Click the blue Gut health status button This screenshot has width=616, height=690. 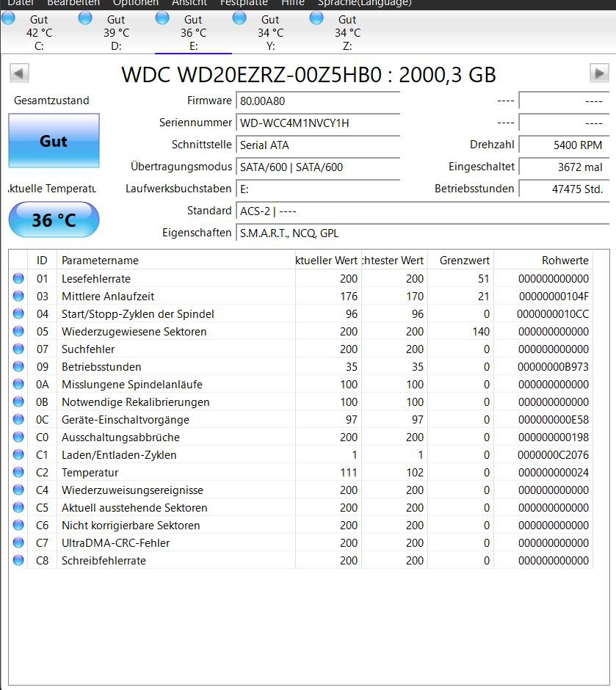click(54, 140)
